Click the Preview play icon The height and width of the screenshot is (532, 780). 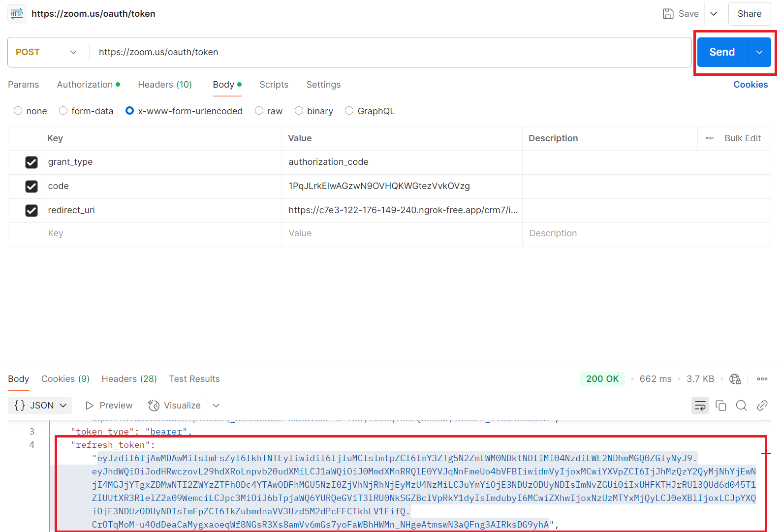[x=90, y=406]
